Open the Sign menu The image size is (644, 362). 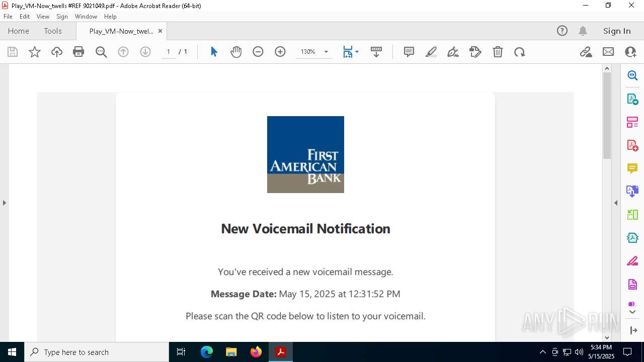click(62, 16)
